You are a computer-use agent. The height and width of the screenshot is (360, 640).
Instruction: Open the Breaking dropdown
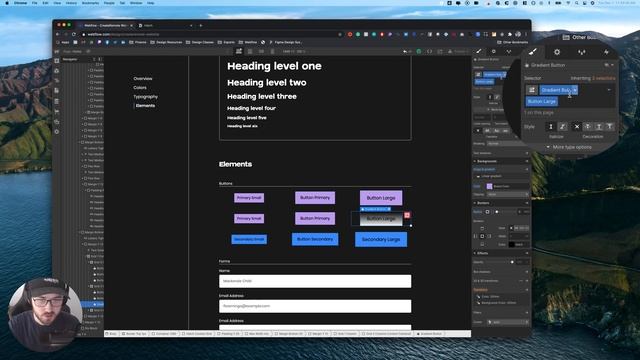pos(508,144)
